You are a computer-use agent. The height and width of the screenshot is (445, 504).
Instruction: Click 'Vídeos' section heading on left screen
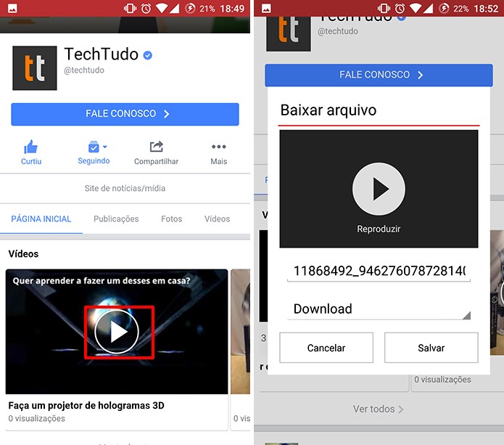[x=23, y=254]
